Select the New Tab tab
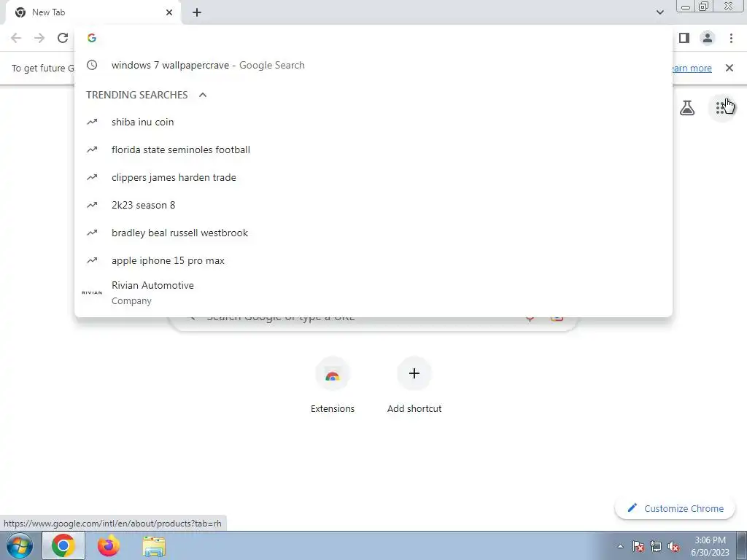Viewport: 747px width, 560px height. pyautogui.click(x=93, y=12)
